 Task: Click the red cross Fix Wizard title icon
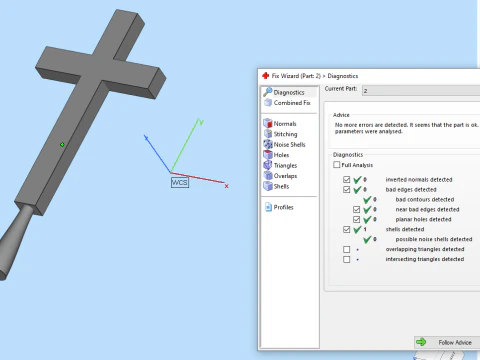pos(265,76)
